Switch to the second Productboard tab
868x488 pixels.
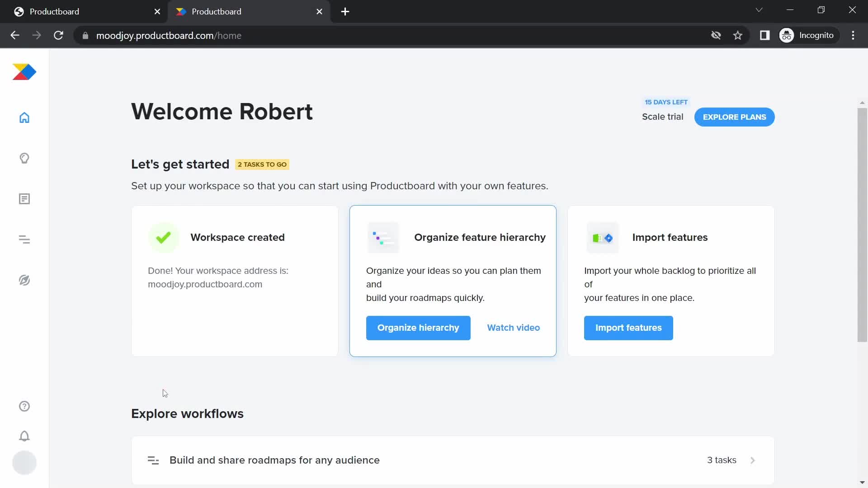coord(249,12)
